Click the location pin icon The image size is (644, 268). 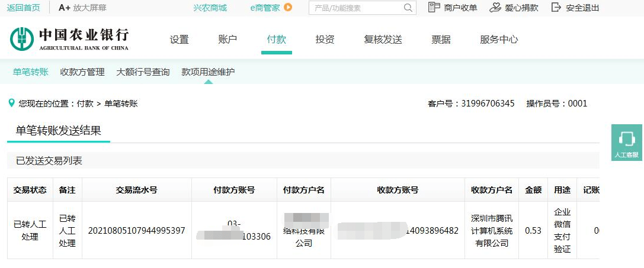pyautogui.click(x=11, y=103)
